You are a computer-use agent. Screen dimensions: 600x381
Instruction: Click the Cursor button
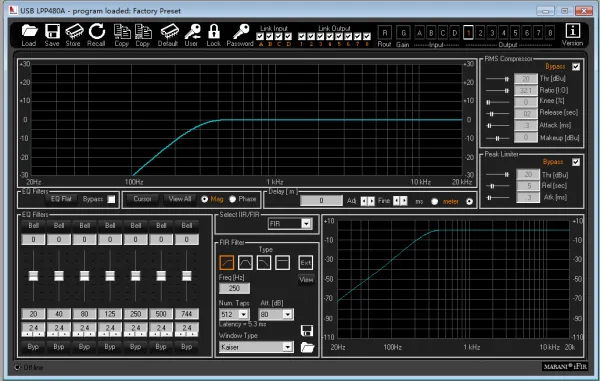coord(142,199)
